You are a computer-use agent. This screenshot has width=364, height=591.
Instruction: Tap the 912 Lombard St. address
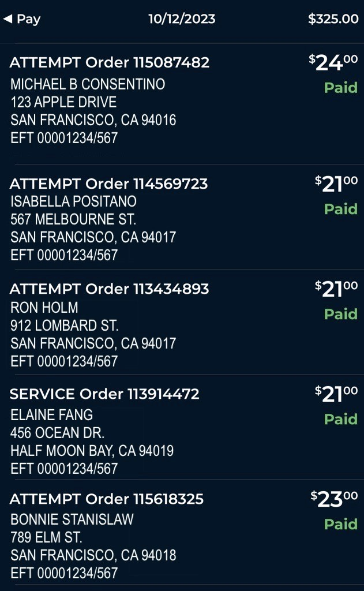64,326
